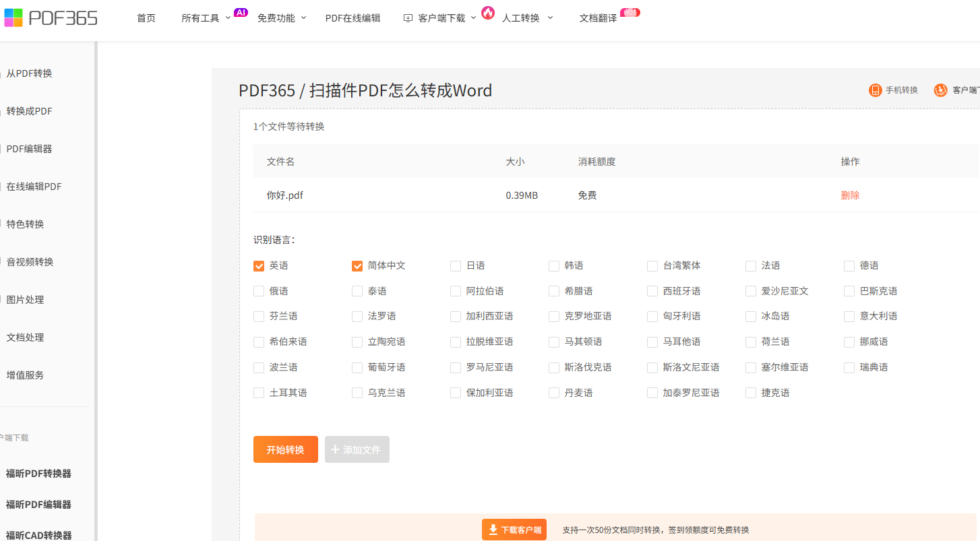The image size is (980, 541).
Task: Select the 西班牙语 checkbox
Action: coord(652,291)
